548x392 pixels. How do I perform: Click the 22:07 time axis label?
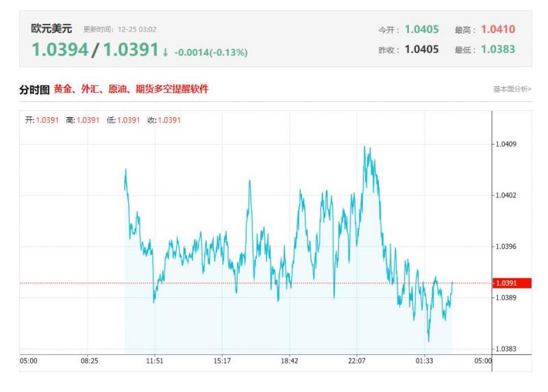[356, 361]
